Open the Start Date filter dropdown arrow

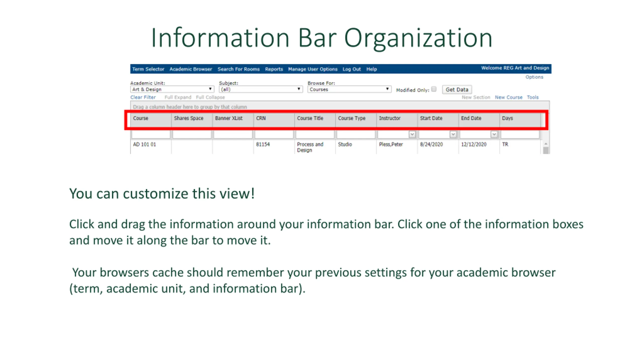tap(453, 134)
